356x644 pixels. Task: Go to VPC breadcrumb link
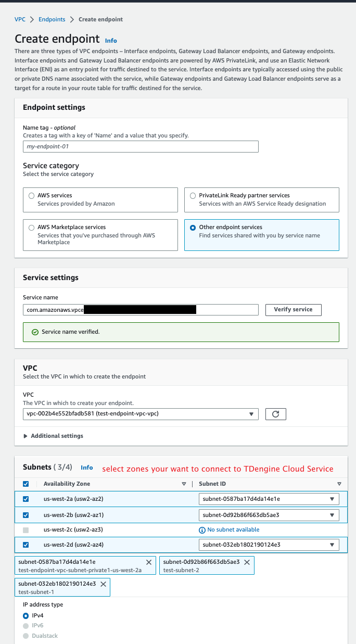[x=20, y=19]
